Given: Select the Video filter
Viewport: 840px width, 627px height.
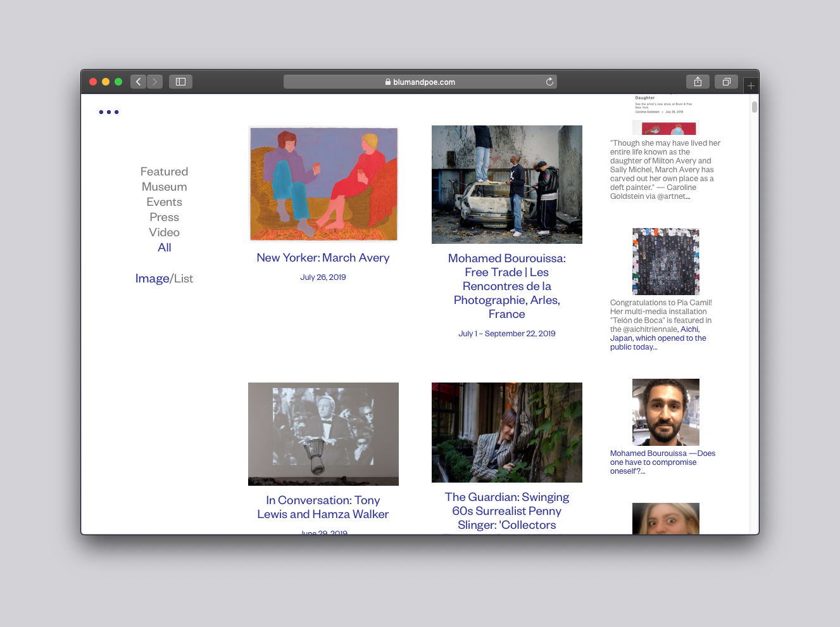Looking at the screenshot, I should click(x=164, y=232).
